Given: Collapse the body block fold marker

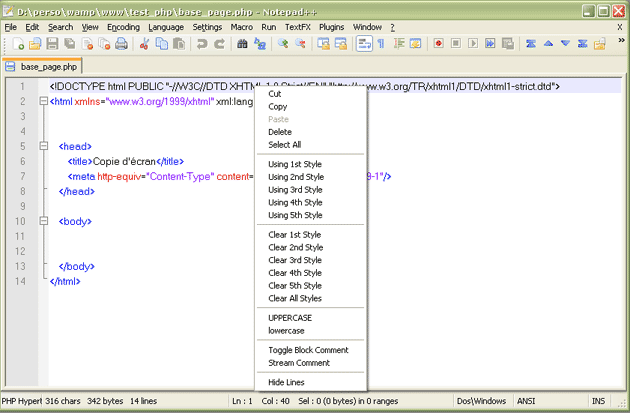Looking at the screenshot, I should (44, 221).
